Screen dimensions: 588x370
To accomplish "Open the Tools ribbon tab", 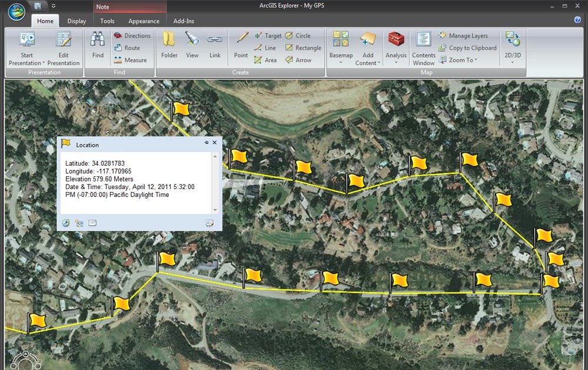I will (107, 21).
